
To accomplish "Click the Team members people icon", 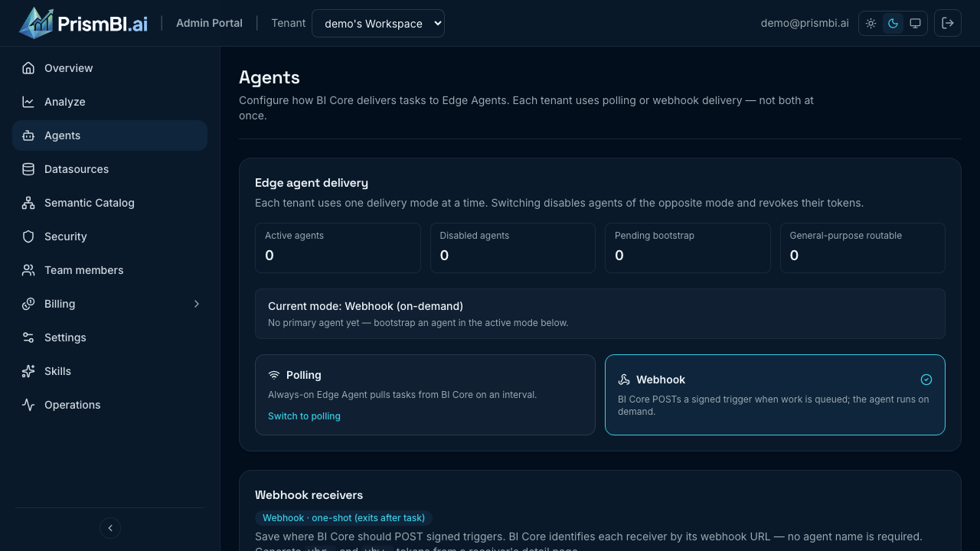I will (x=28, y=270).
